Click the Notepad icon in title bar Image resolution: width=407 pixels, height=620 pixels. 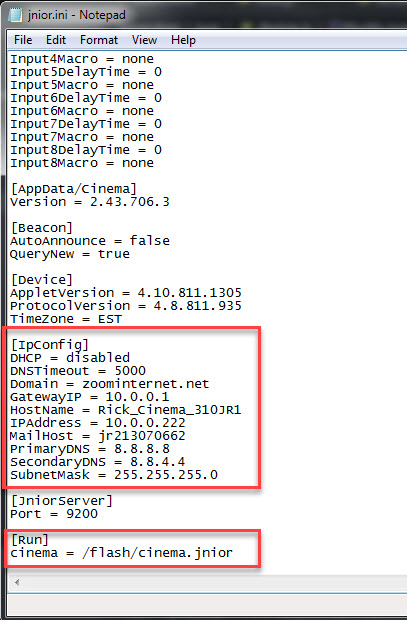point(15,15)
